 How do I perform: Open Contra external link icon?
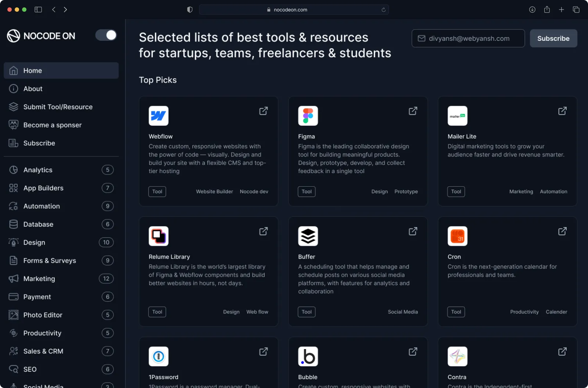coord(563,352)
